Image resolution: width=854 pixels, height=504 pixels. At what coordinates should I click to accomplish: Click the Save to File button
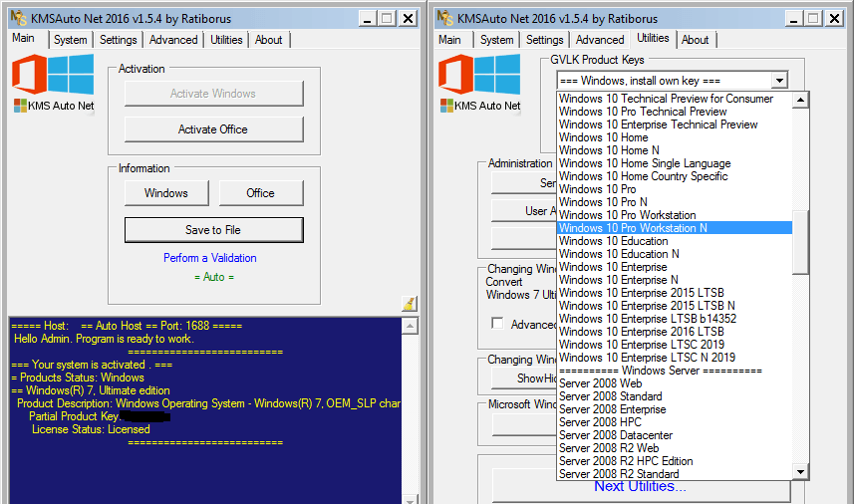tap(213, 230)
